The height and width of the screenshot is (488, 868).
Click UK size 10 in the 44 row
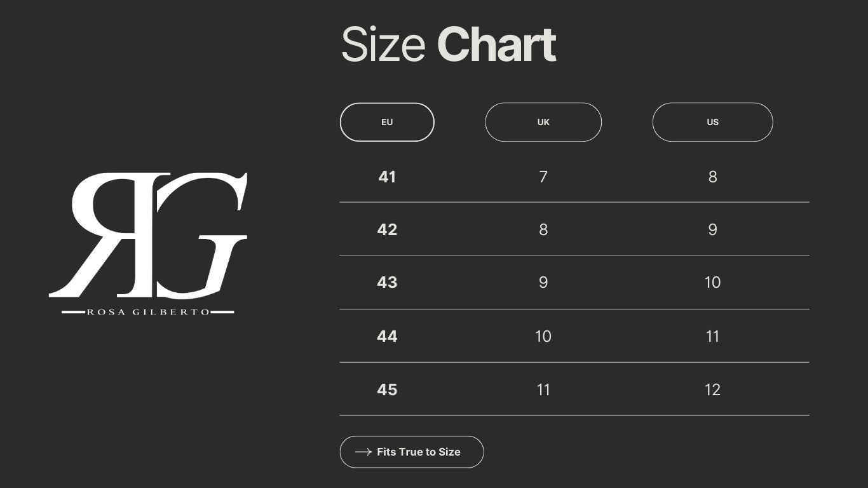tap(543, 336)
